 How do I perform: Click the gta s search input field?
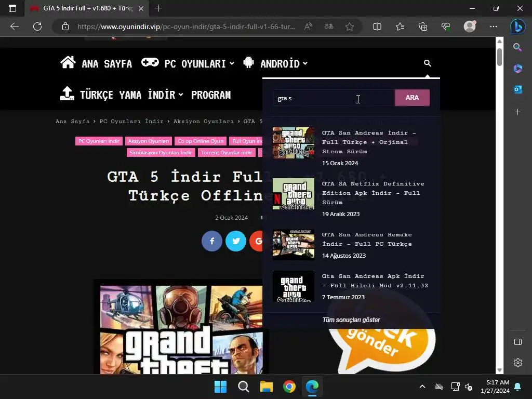pos(334,98)
